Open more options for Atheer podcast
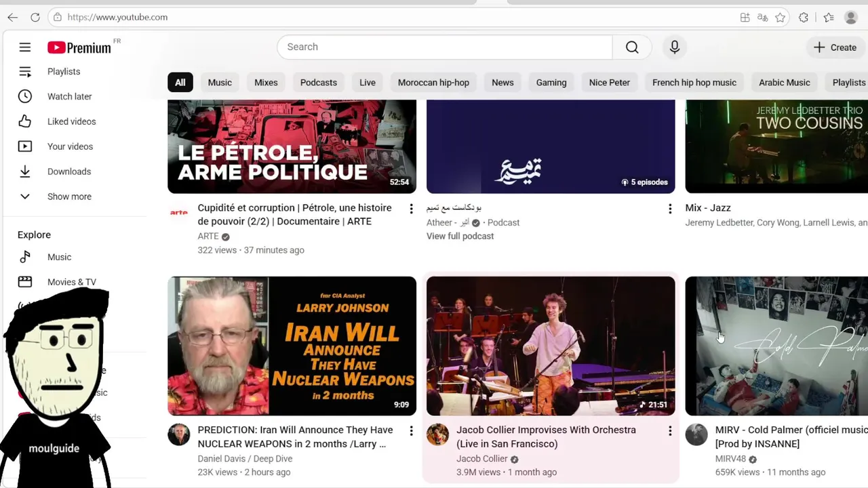Screen dimensions: 868x488 pos(670,209)
